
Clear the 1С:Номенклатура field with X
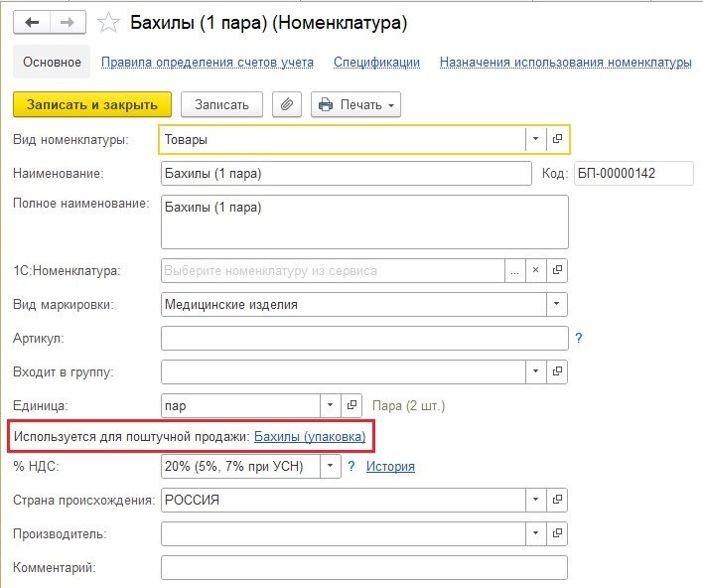coord(535,270)
